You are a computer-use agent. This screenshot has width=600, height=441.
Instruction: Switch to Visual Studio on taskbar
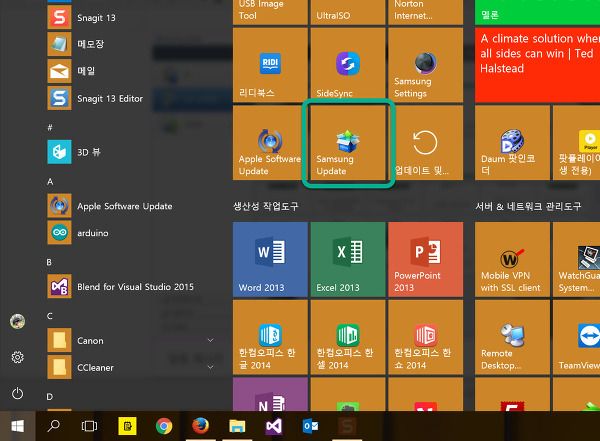[x=274, y=426]
